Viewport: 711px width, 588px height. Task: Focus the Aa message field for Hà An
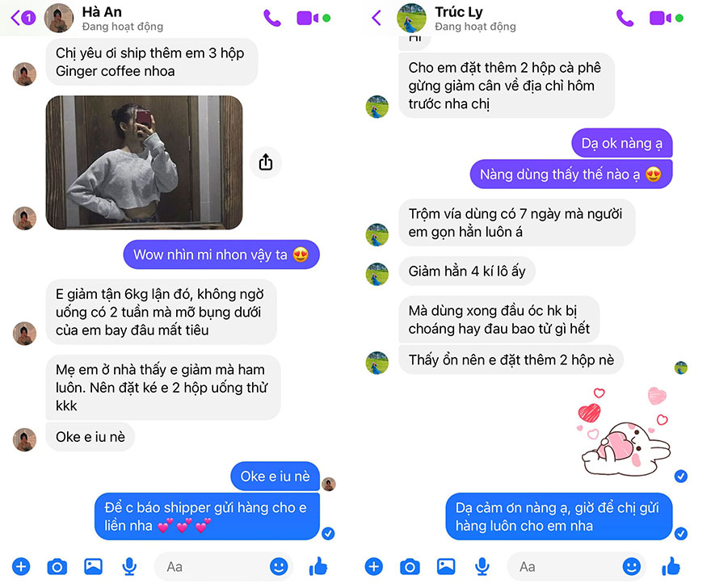pos(211,567)
